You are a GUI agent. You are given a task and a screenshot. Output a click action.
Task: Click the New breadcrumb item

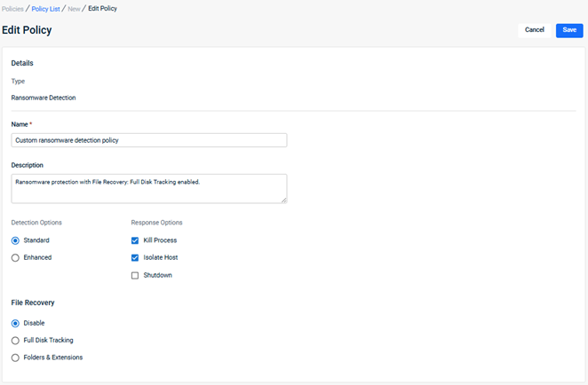pos(75,8)
